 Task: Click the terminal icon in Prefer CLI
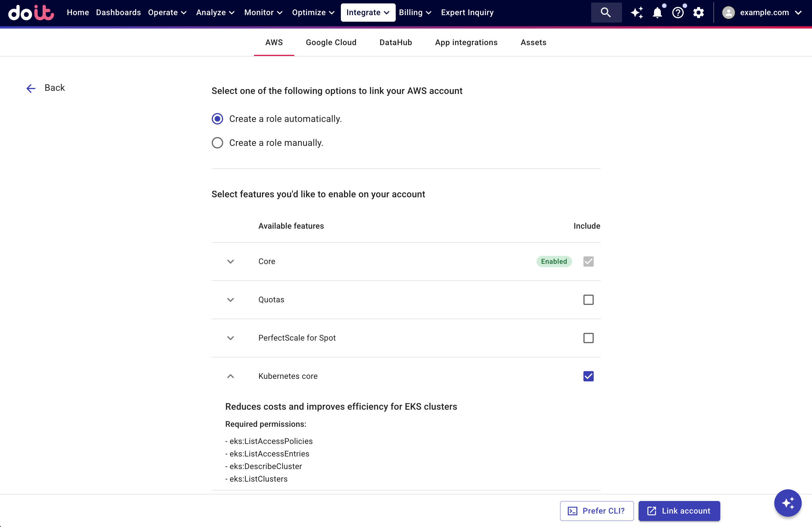[x=573, y=511]
